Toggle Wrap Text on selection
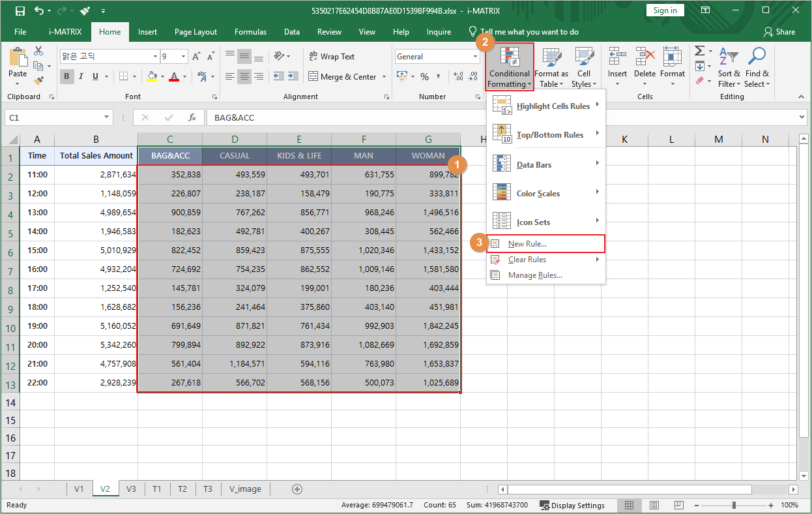The image size is (812, 514). click(332, 57)
